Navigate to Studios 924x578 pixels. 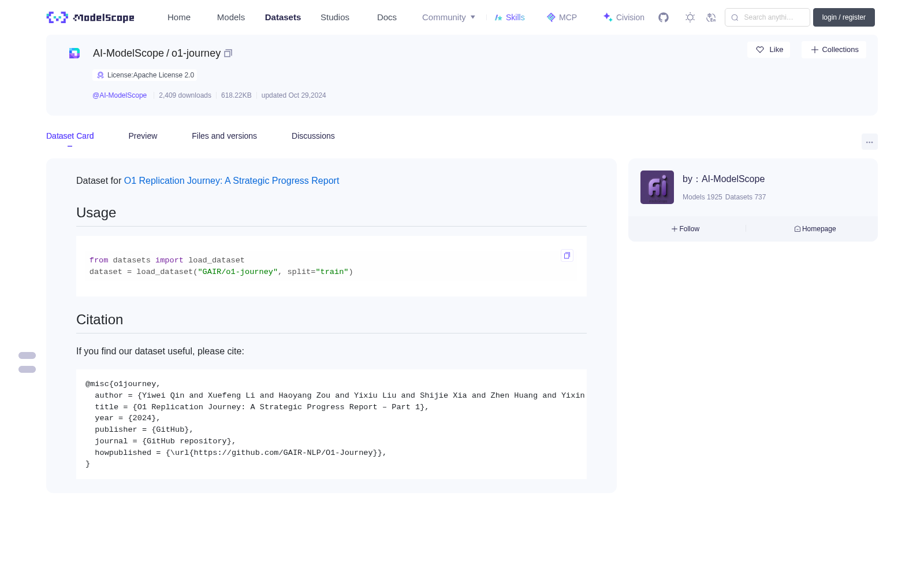click(335, 17)
